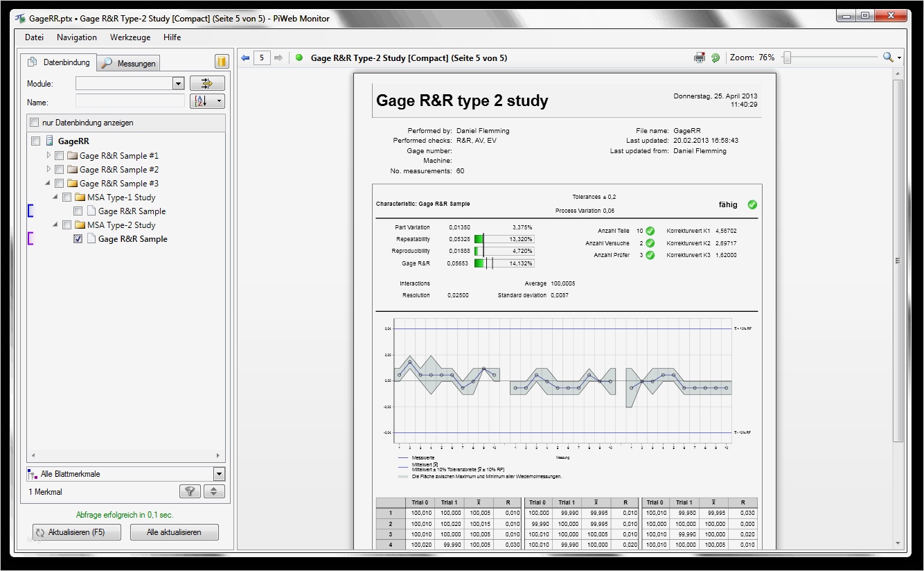Click the page number field

coord(262,58)
